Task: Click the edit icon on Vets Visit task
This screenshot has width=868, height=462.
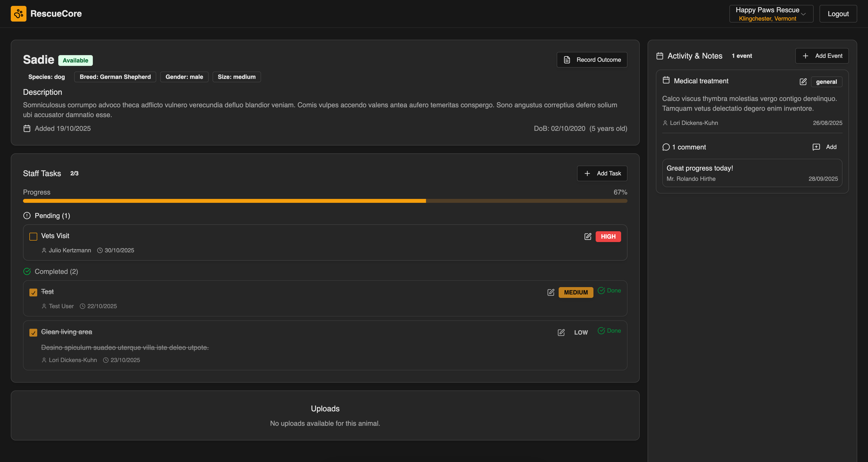Action: point(588,236)
